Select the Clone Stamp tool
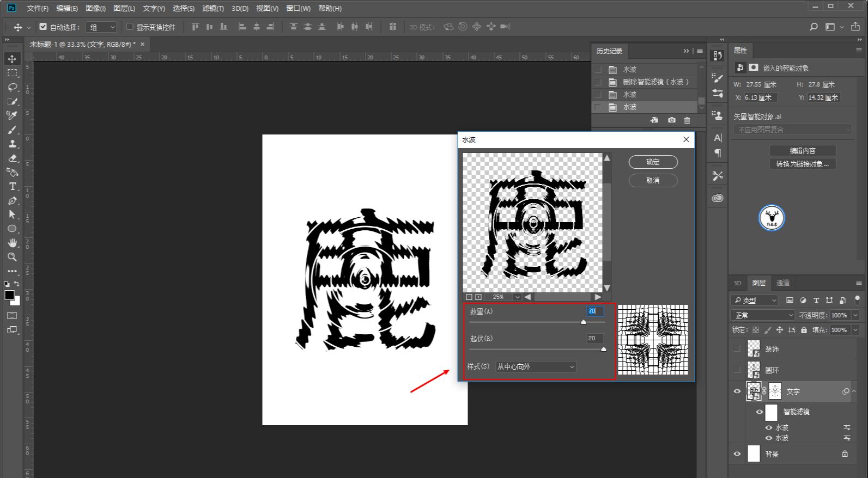The image size is (868, 478). (x=12, y=144)
